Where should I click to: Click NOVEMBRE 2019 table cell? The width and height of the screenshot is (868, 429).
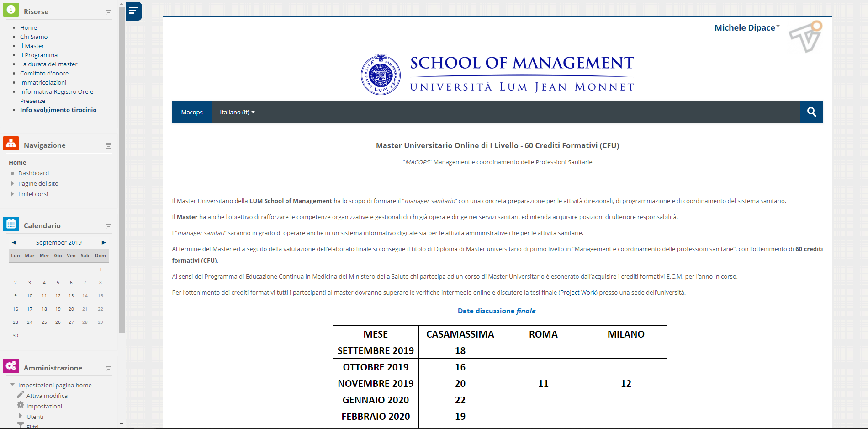pyautogui.click(x=376, y=383)
